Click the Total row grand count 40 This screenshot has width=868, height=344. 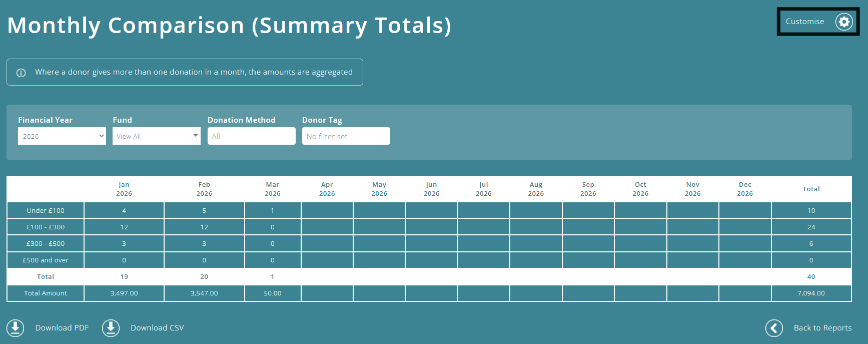point(811,277)
